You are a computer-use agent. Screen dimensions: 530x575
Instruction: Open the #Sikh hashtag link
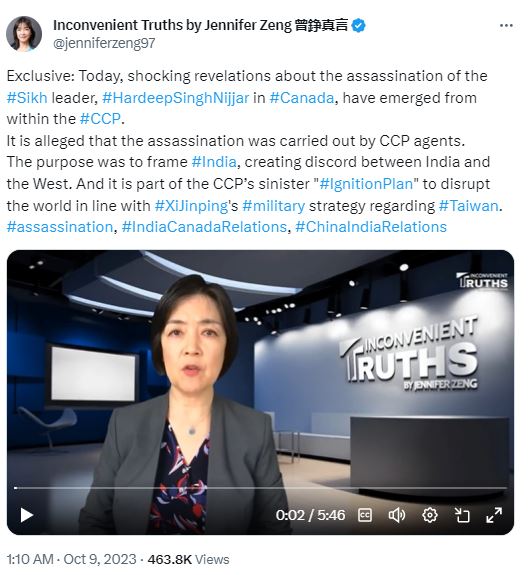pos(27,98)
